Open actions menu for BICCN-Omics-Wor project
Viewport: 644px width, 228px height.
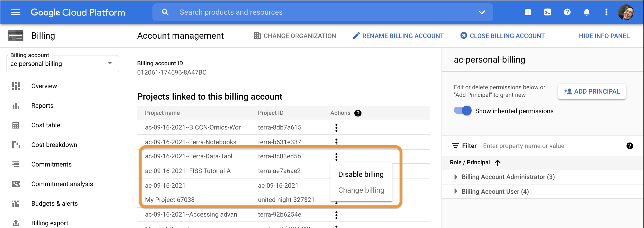click(x=336, y=128)
